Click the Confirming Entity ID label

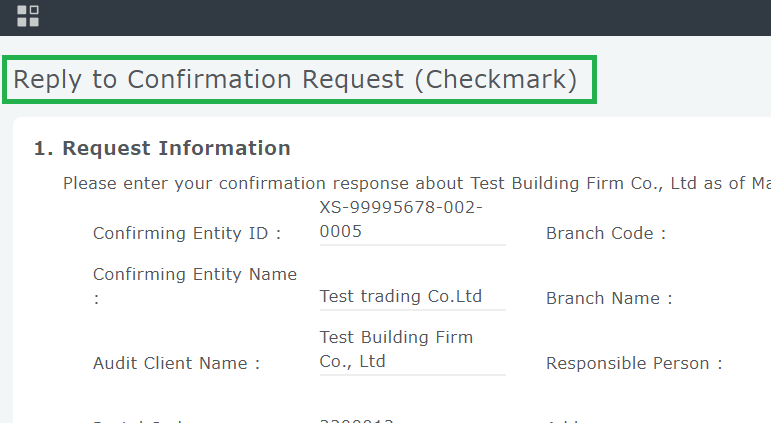click(x=187, y=234)
